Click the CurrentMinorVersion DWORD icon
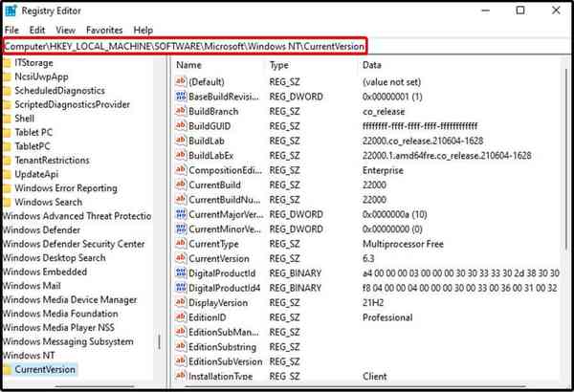Image resolution: width=574 pixels, height=392 pixels. click(181, 229)
